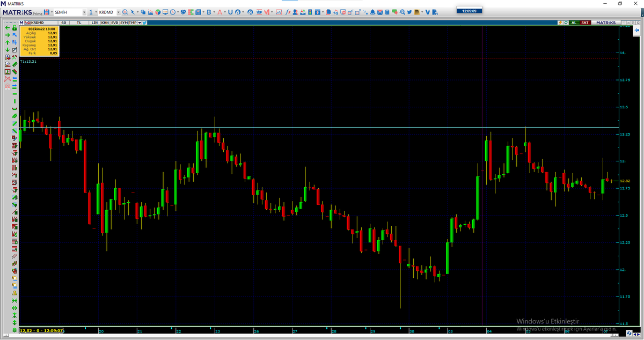Toggle the KHN button in chart header

tap(104, 23)
